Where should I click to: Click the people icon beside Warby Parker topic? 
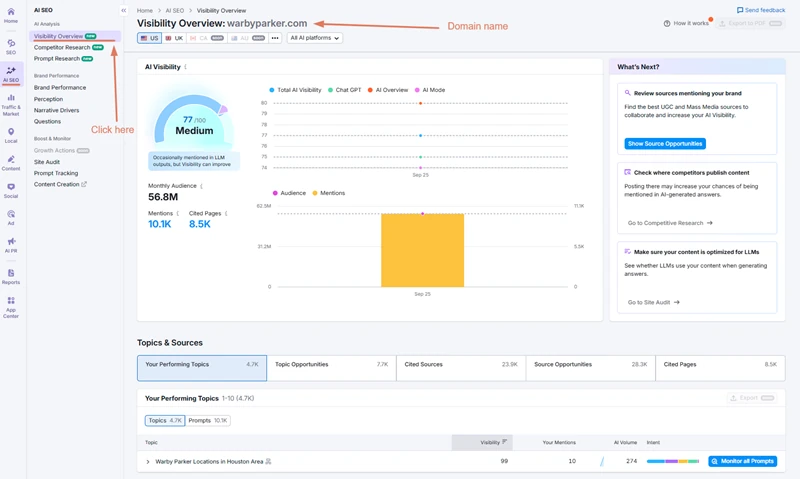click(x=268, y=462)
